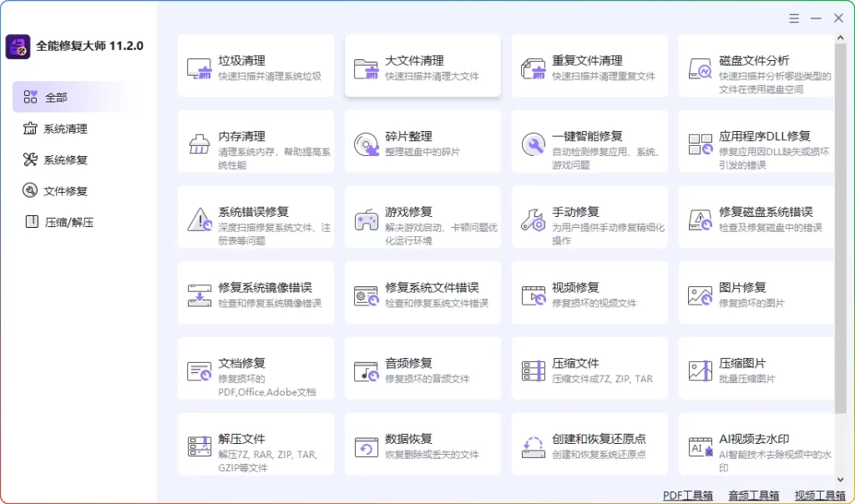Open the hamburger menu at top right
Image resolution: width=855 pixels, height=504 pixels.
(x=793, y=18)
